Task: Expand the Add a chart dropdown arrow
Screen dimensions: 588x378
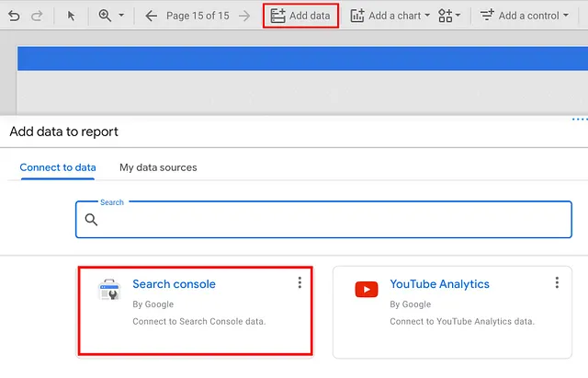Action: [427, 16]
